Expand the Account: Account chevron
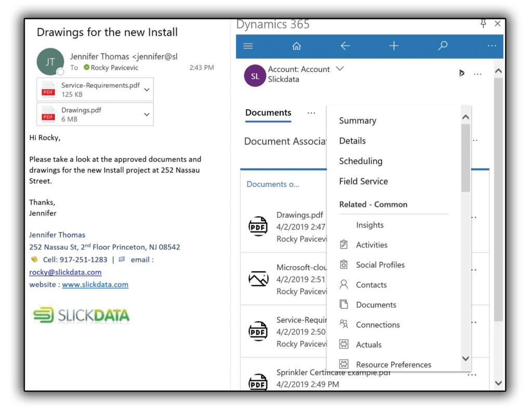Screen dimensions: 532x411 point(340,69)
